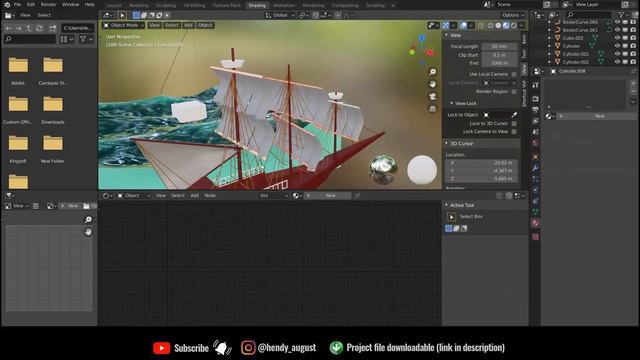This screenshot has height=360, width=640.
Task: Go back in file browser
Action: [9, 28]
